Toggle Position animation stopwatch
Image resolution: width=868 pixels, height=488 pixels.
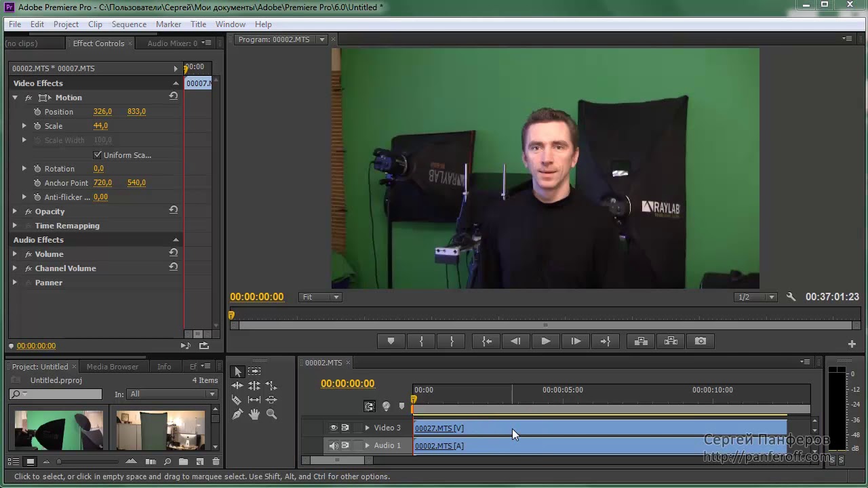(x=37, y=112)
